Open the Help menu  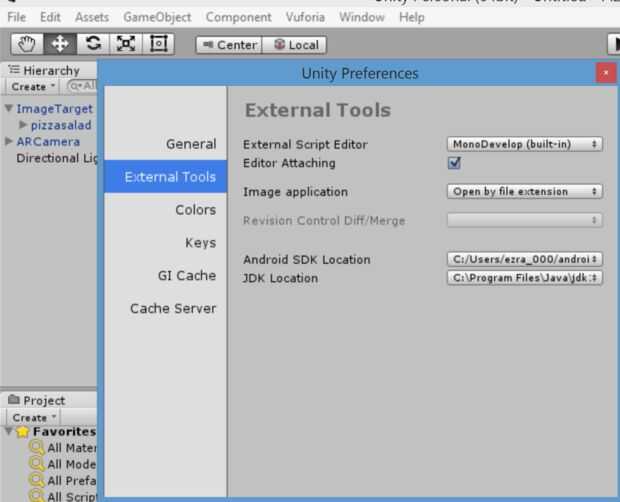point(412,17)
